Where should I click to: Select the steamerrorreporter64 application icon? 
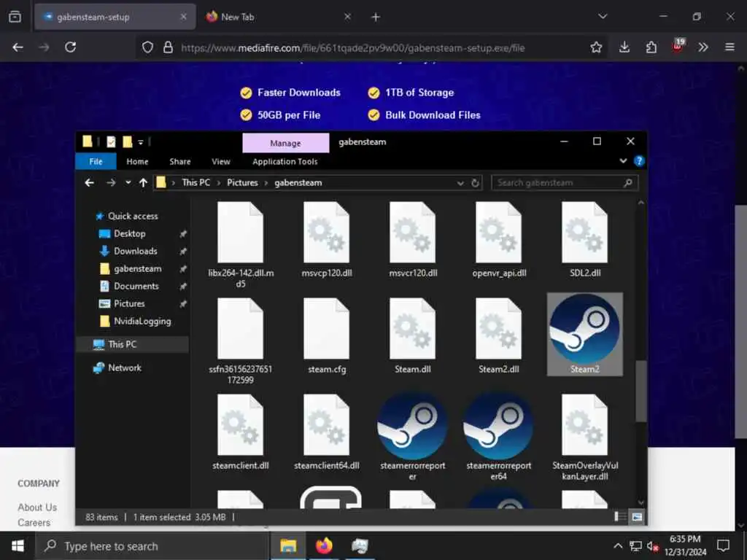pyautogui.click(x=498, y=437)
